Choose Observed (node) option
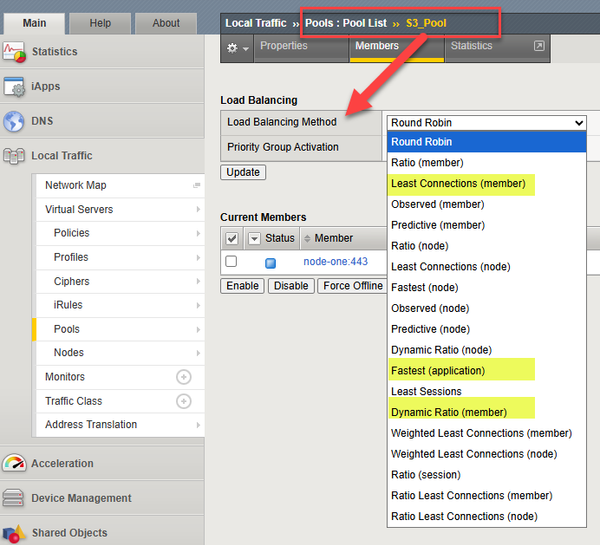Viewport: 600px width, 545px height. [x=486, y=308]
